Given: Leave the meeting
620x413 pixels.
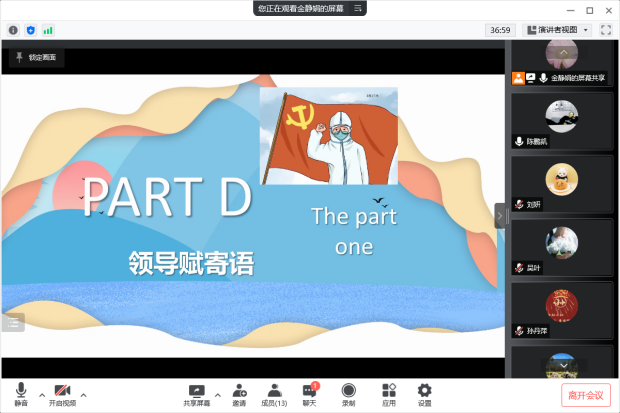Looking at the screenshot, I should (586, 395).
